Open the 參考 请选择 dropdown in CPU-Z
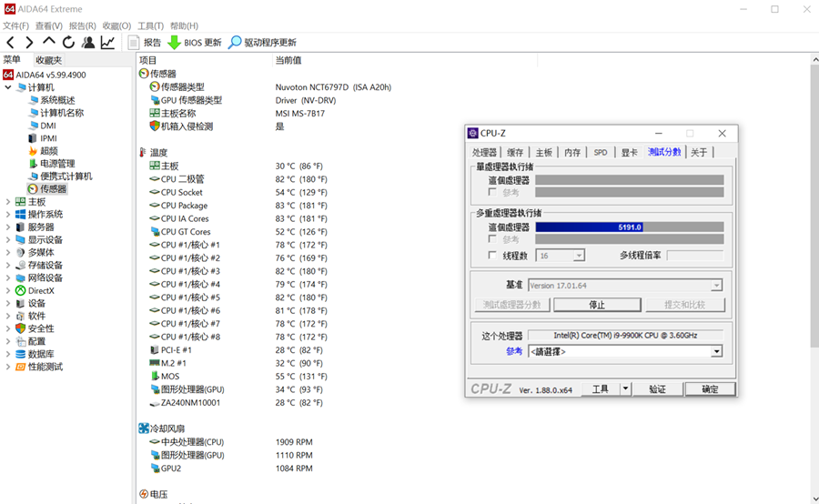The image size is (819, 504). (717, 351)
